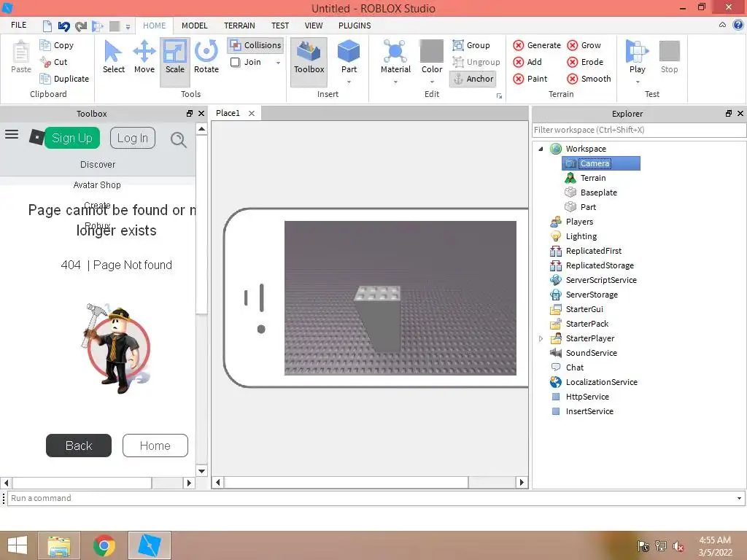Open the Studio help question icon

738,25
